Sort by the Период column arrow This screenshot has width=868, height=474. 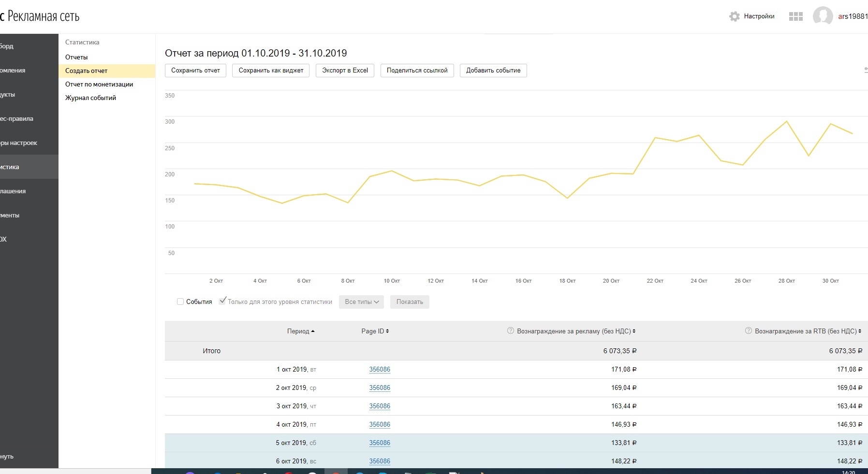click(x=313, y=331)
